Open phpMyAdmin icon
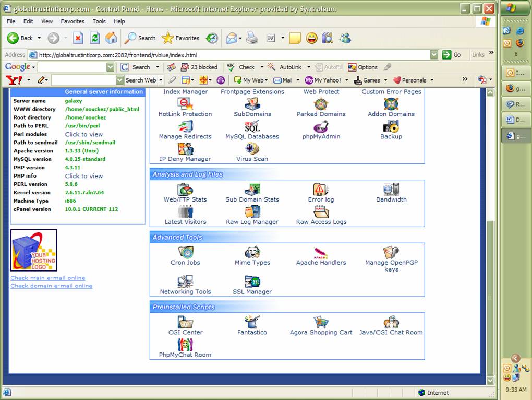Image resolution: width=532 pixels, height=400 pixels. [x=321, y=127]
